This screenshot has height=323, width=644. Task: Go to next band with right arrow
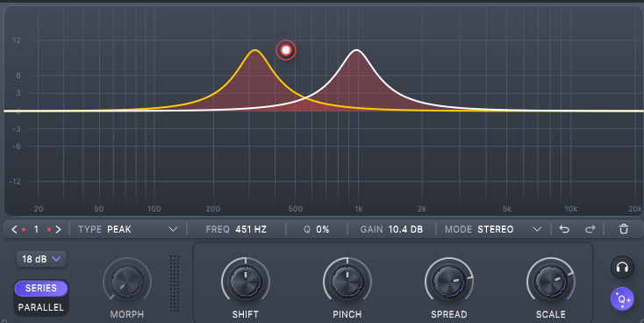click(58, 229)
